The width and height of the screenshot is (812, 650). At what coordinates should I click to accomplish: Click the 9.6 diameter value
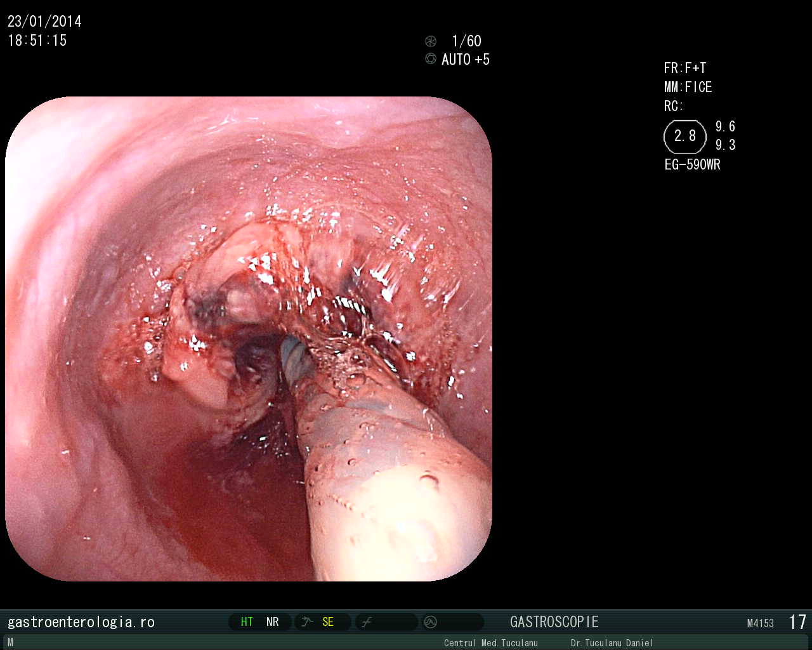(726, 126)
